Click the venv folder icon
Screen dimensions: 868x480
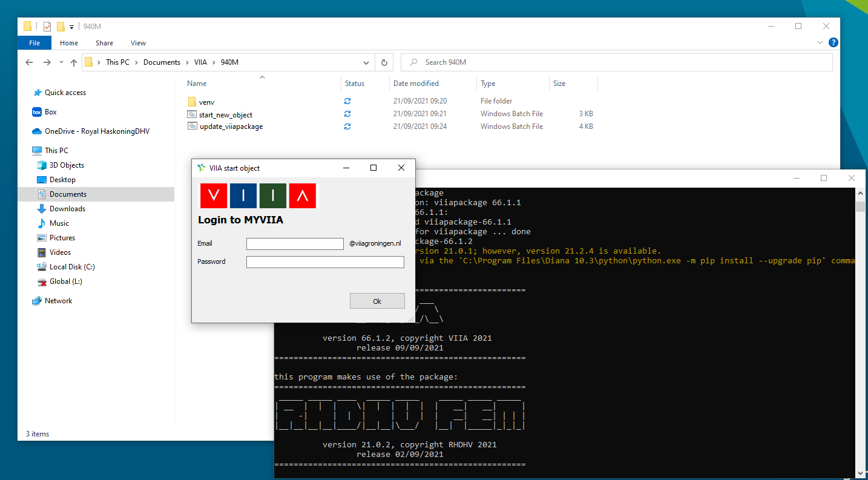pyautogui.click(x=192, y=102)
